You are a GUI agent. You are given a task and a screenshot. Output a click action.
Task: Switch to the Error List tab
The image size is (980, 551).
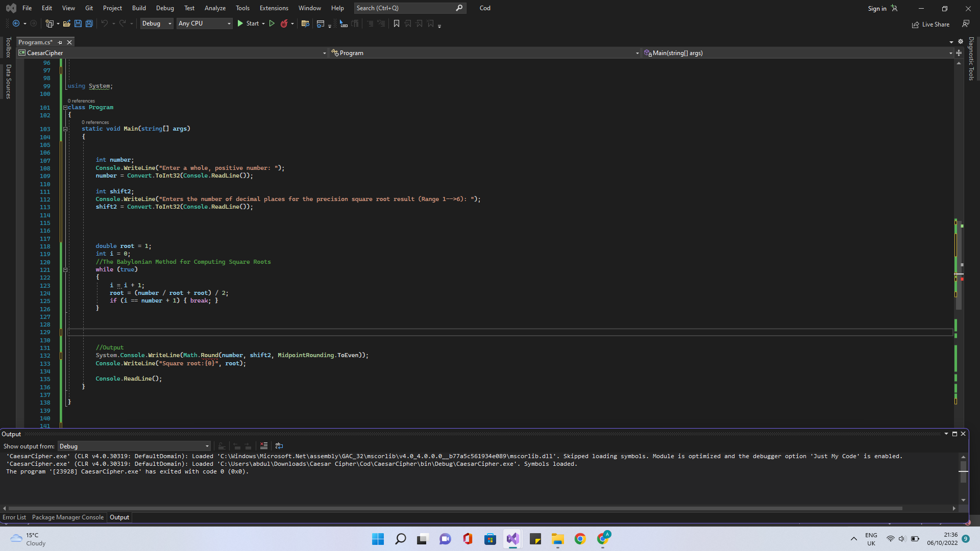pos(14,517)
